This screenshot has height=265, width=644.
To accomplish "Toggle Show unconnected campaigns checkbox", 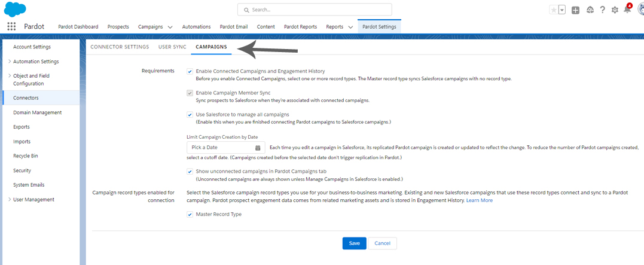I will (x=190, y=172).
